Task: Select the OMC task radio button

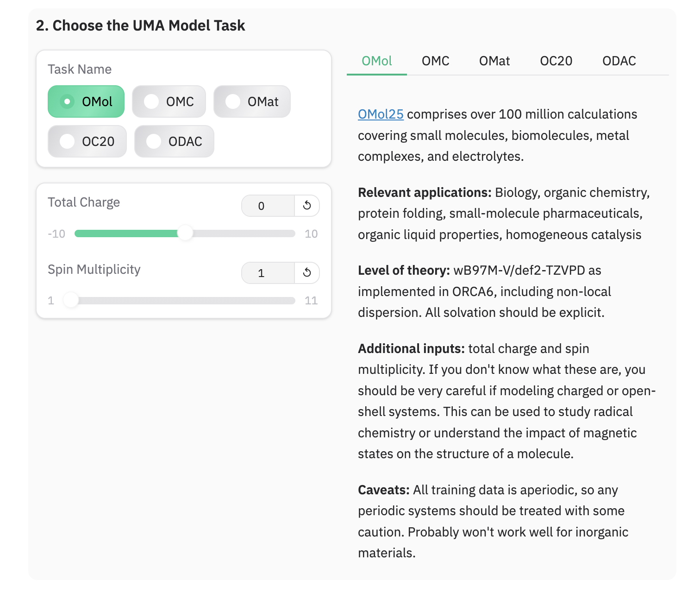Action: (169, 101)
